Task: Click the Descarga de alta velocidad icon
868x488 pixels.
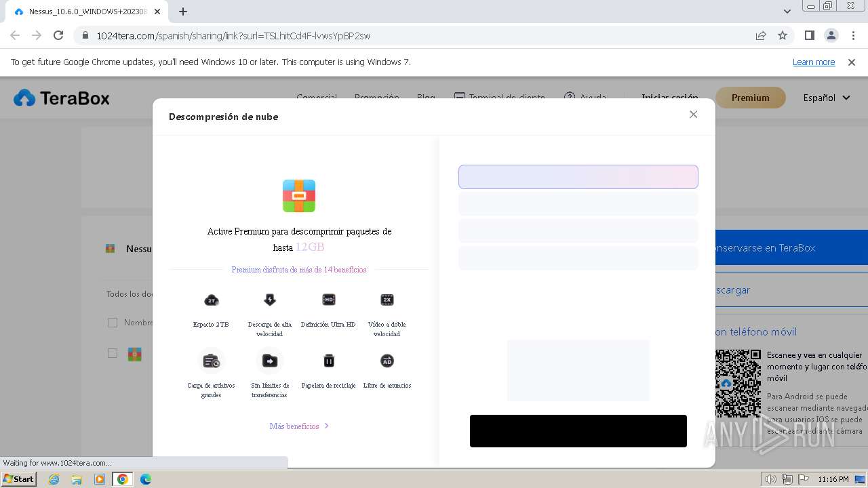Action: (x=270, y=300)
